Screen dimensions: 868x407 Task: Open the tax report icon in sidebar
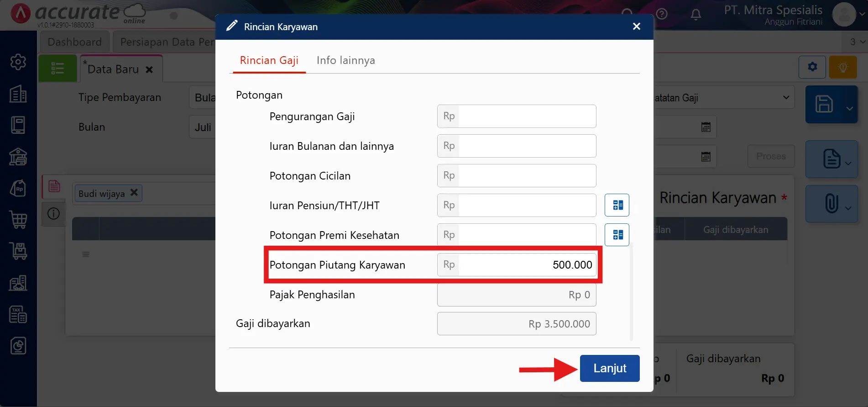click(x=18, y=315)
